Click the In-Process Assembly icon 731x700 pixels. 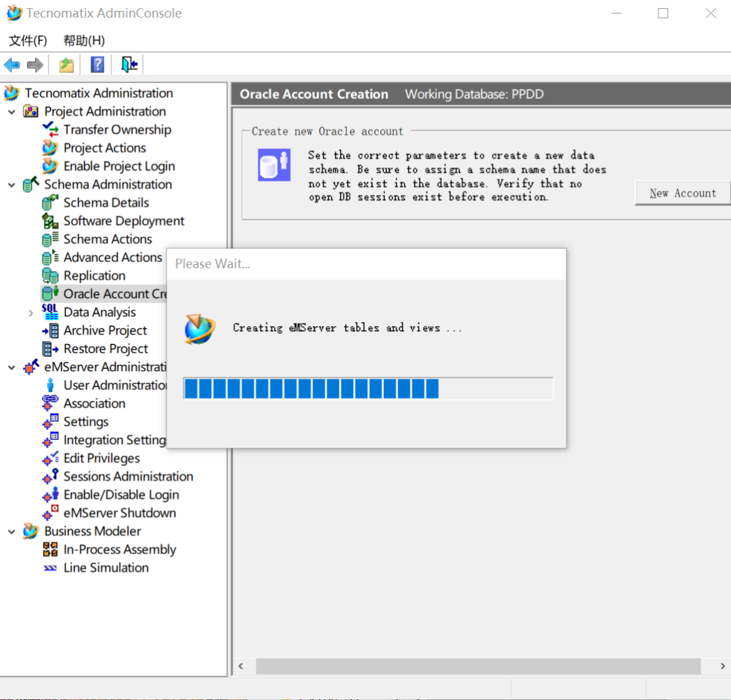point(50,549)
